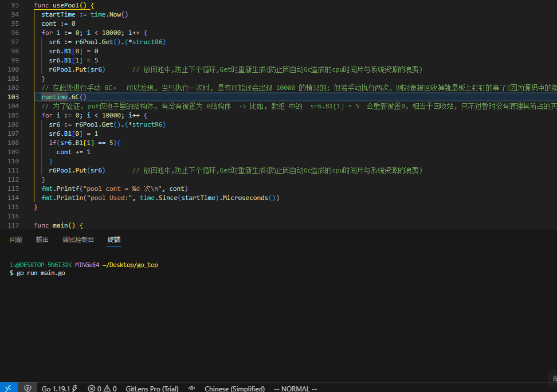This screenshot has height=392, width=557.
Task: Click func main declaration on line 117
Action: pyautogui.click(x=58, y=225)
